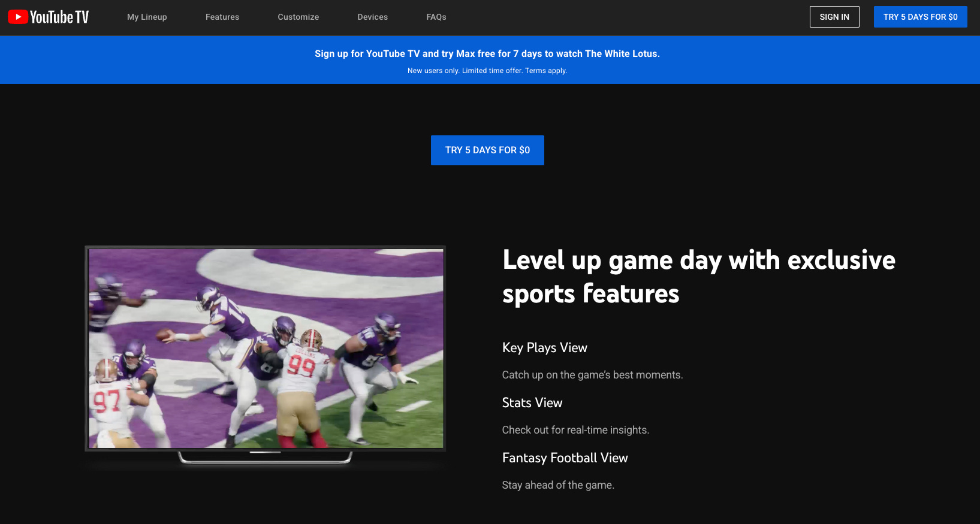Click the SIGN IN button

pos(834,17)
